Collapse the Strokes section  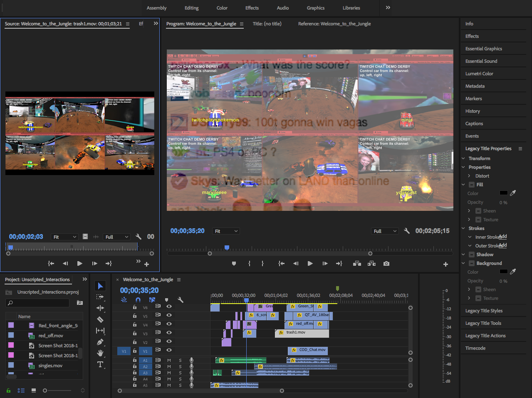[463, 228]
